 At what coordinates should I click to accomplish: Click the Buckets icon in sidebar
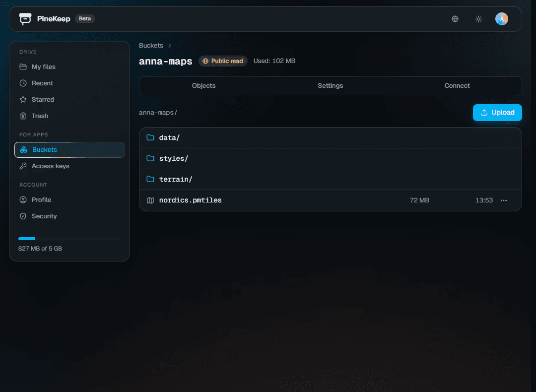(24, 150)
